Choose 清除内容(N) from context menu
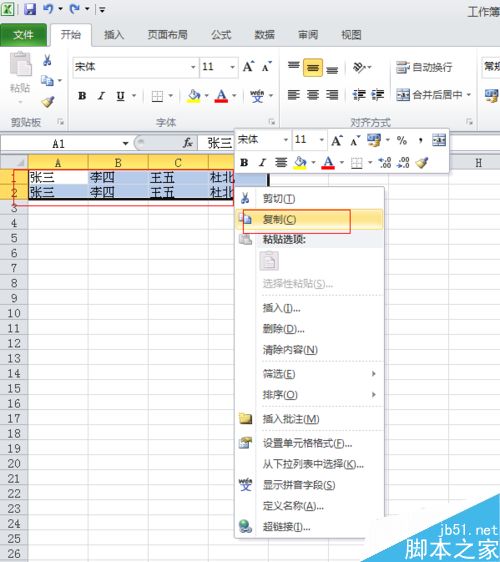The image size is (500, 562). (310, 349)
